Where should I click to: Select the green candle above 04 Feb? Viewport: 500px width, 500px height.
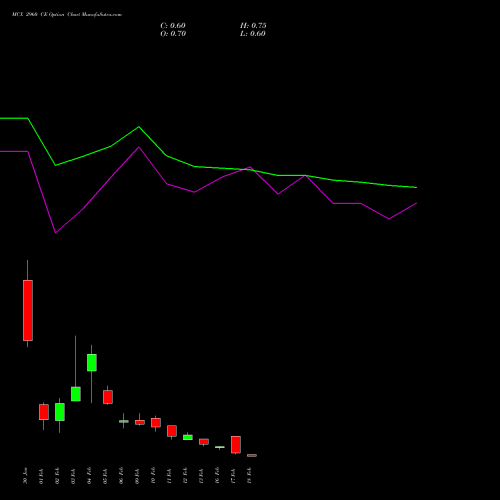click(x=92, y=363)
